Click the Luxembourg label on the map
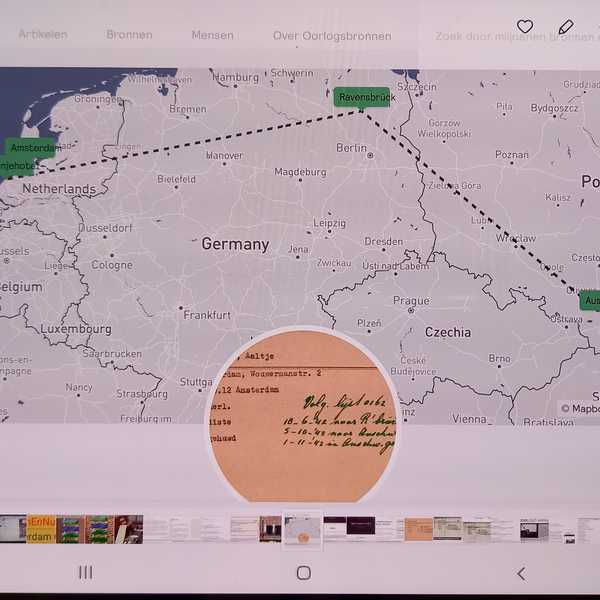600x600 pixels. click(76, 329)
